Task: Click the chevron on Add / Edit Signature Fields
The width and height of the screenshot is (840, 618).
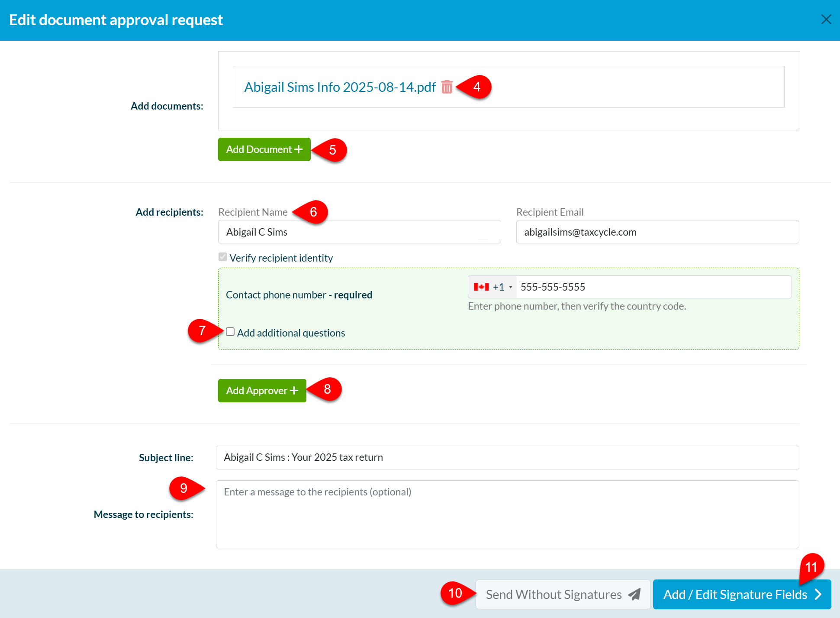Action: (x=818, y=594)
